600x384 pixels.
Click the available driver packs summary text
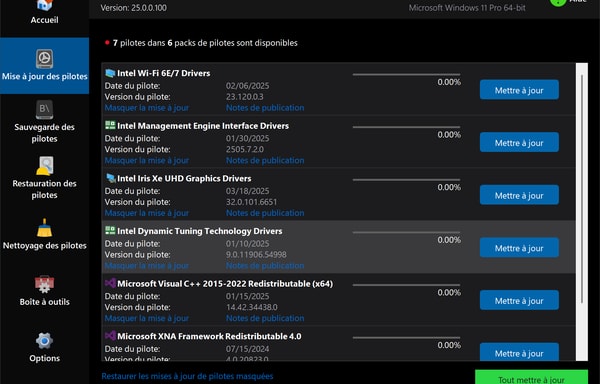205,43
